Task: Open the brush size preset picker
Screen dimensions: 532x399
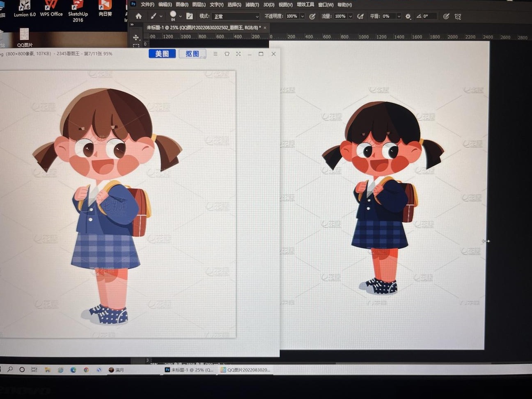Action: 175,16
